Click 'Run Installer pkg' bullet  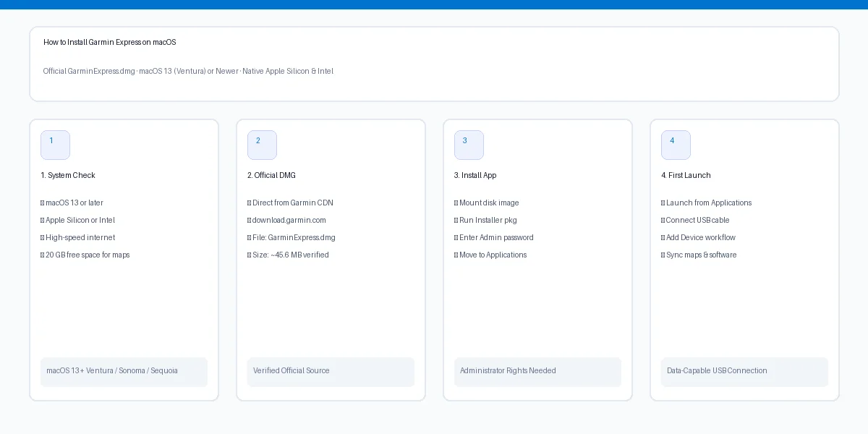pyautogui.click(x=485, y=220)
